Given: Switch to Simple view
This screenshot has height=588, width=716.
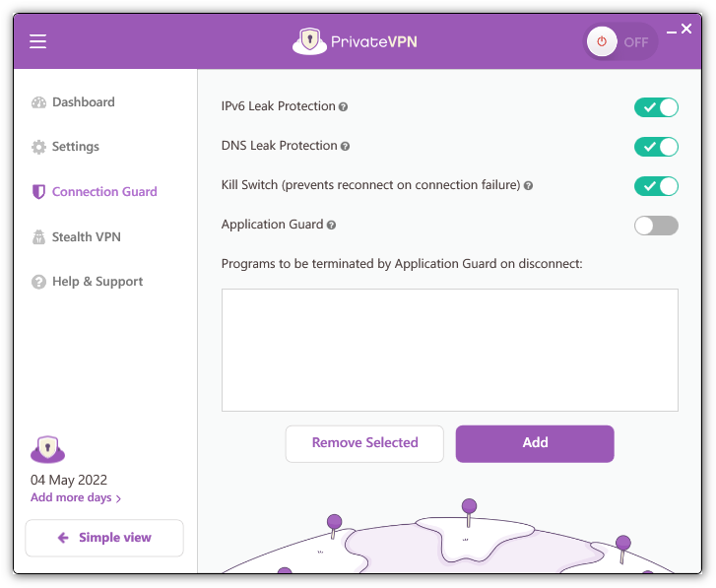Looking at the screenshot, I should click(x=104, y=538).
